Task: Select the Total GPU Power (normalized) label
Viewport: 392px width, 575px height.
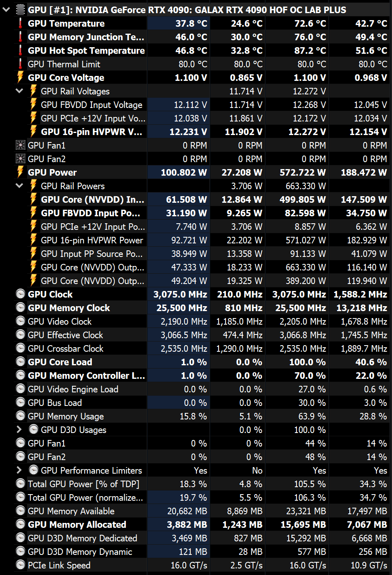Action: 85,497
